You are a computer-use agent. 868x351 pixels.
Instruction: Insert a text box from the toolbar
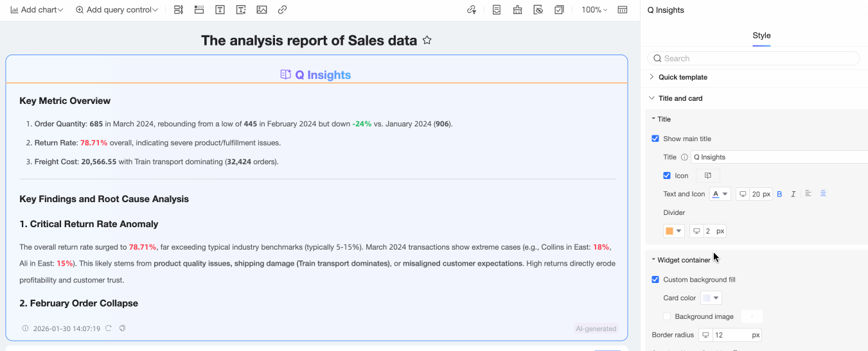[220, 10]
